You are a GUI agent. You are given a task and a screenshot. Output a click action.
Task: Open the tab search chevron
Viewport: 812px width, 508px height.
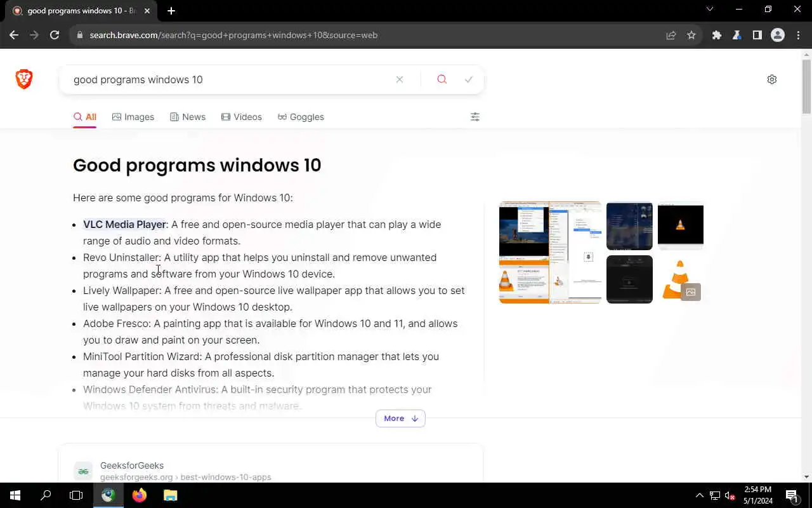click(710, 10)
